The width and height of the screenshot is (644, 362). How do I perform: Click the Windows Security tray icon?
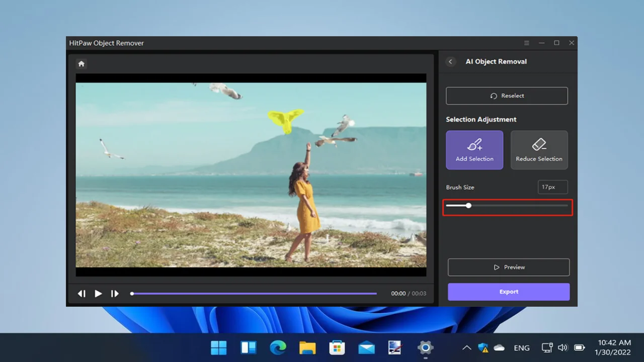tap(483, 347)
